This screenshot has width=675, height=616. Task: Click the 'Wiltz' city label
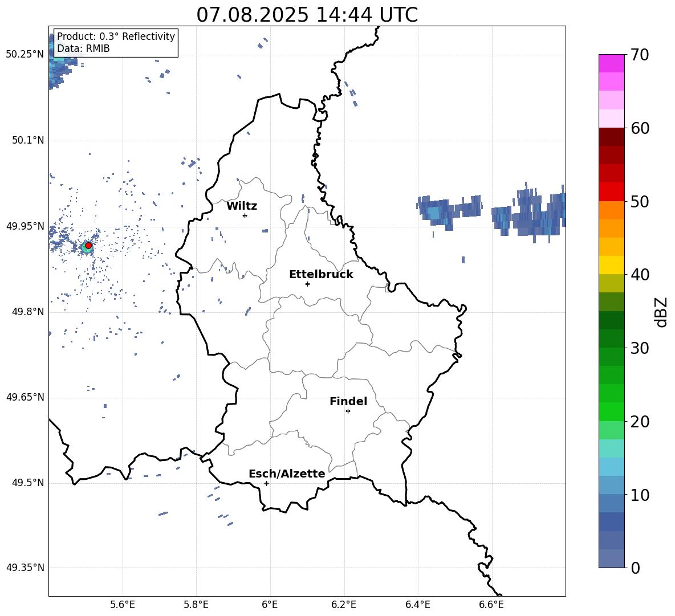click(242, 206)
